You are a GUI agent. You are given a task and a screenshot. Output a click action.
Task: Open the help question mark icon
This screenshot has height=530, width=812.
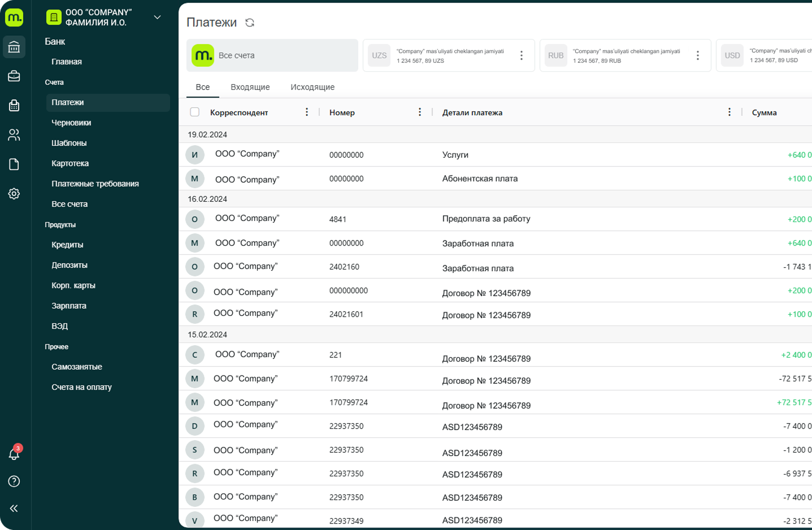pos(14,481)
